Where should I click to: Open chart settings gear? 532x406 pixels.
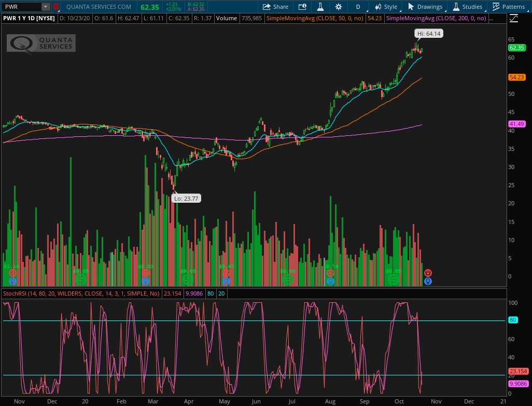pos(338,7)
